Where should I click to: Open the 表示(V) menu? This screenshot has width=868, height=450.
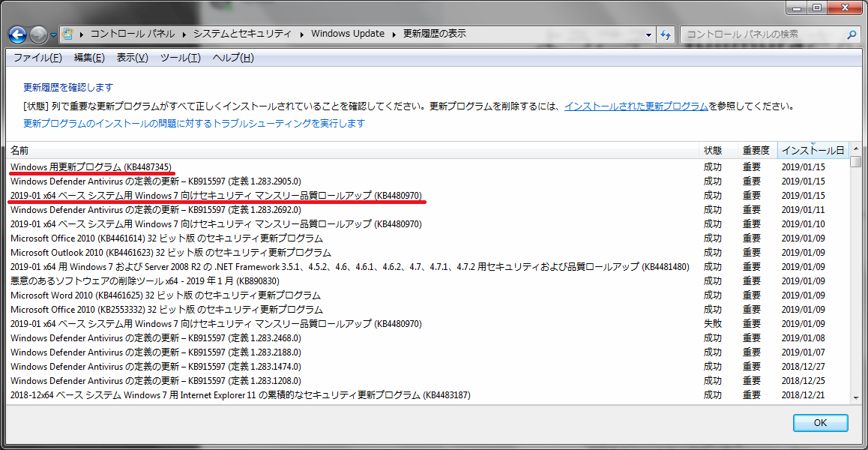[132, 58]
